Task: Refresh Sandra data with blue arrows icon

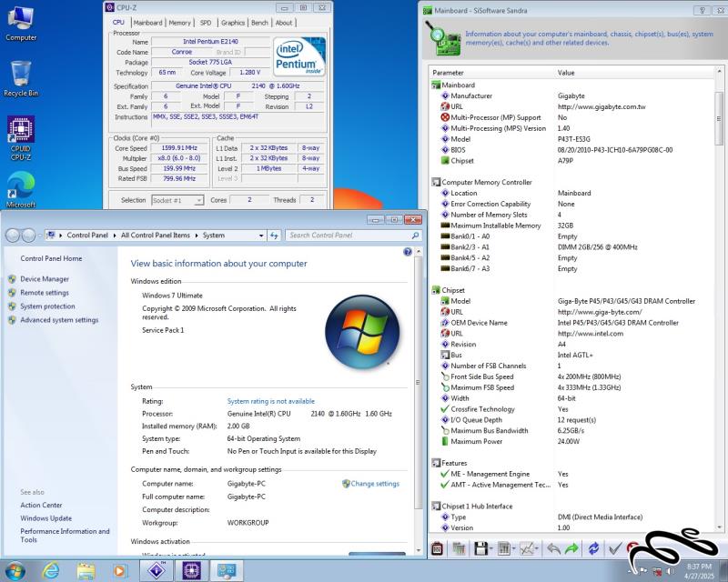Action: click(x=593, y=548)
